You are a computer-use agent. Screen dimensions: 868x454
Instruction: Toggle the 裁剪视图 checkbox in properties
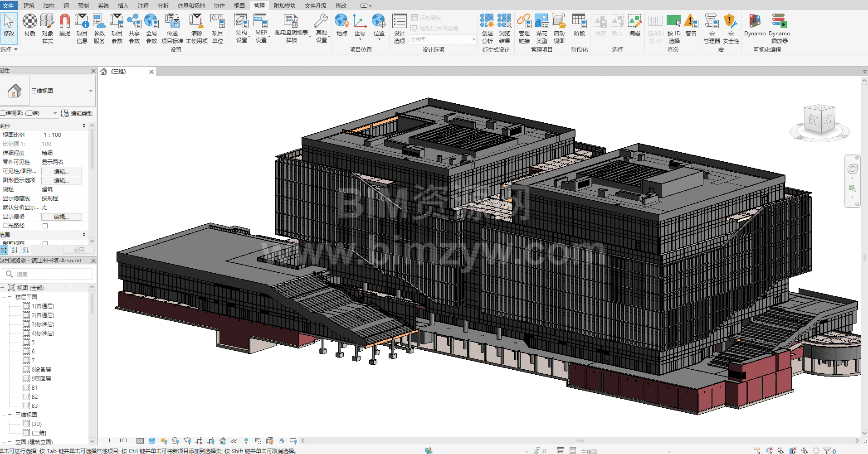point(45,243)
